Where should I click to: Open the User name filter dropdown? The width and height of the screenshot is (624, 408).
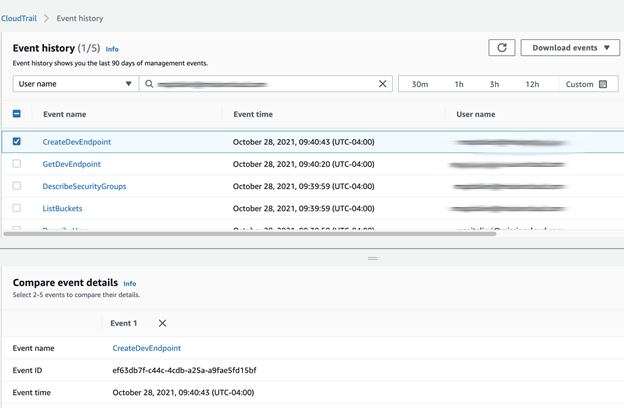pyautogui.click(x=75, y=85)
